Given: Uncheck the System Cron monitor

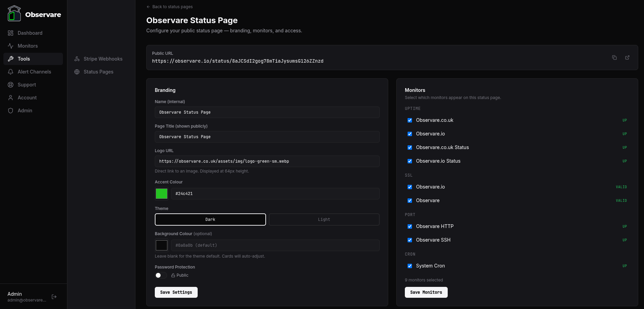Looking at the screenshot, I should [x=410, y=266].
